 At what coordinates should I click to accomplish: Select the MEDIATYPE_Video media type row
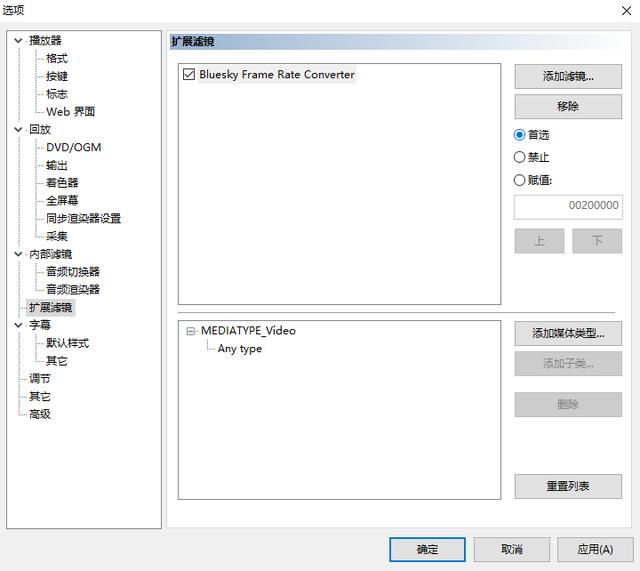coord(248,331)
